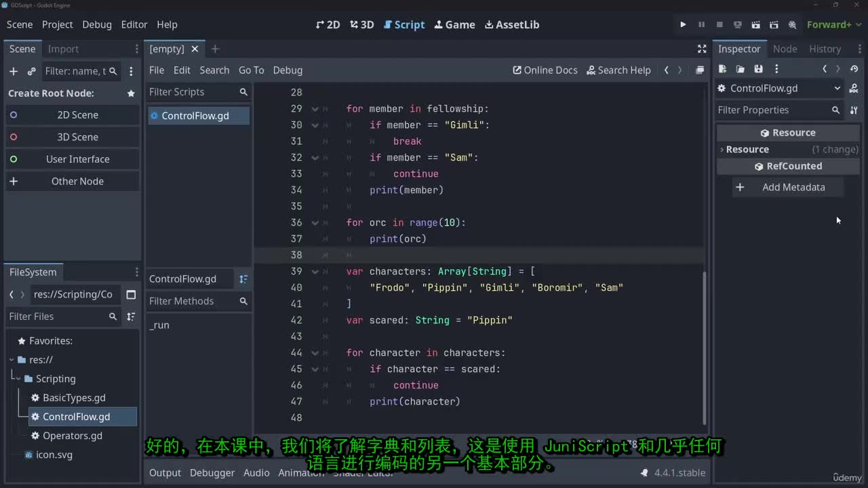Go to previous edited script
868x488 pixels.
click(x=667, y=70)
